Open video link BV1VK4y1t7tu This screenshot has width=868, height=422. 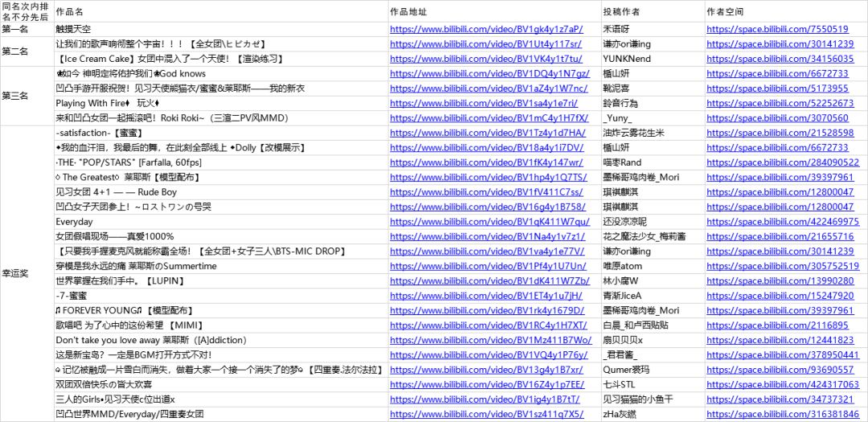pyautogui.click(x=484, y=59)
